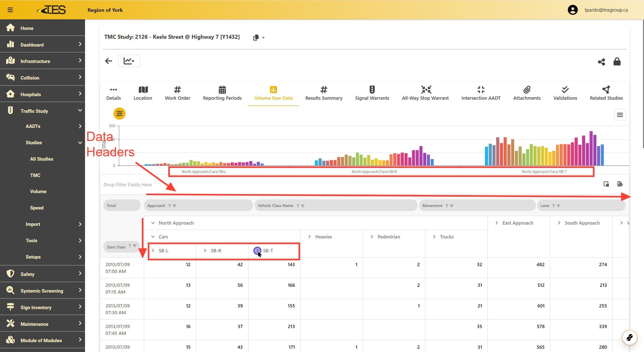
Task: Open All Studies in the sidebar
Action: [42, 159]
